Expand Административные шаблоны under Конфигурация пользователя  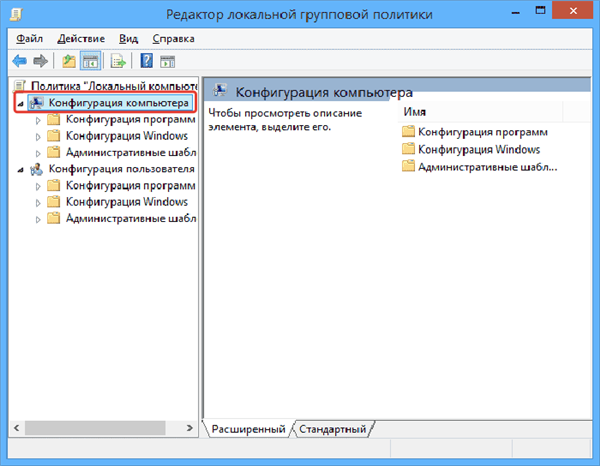click(x=38, y=220)
